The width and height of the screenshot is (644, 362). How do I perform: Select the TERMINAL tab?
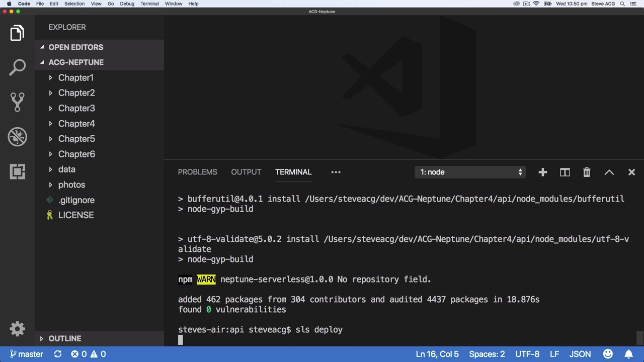click(293, 172)
